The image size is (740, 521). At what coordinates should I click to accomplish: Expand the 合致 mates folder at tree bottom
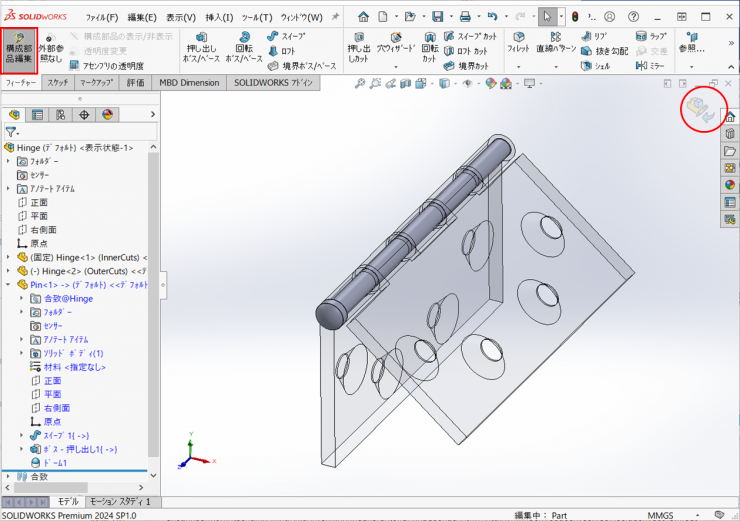point(9,477)
